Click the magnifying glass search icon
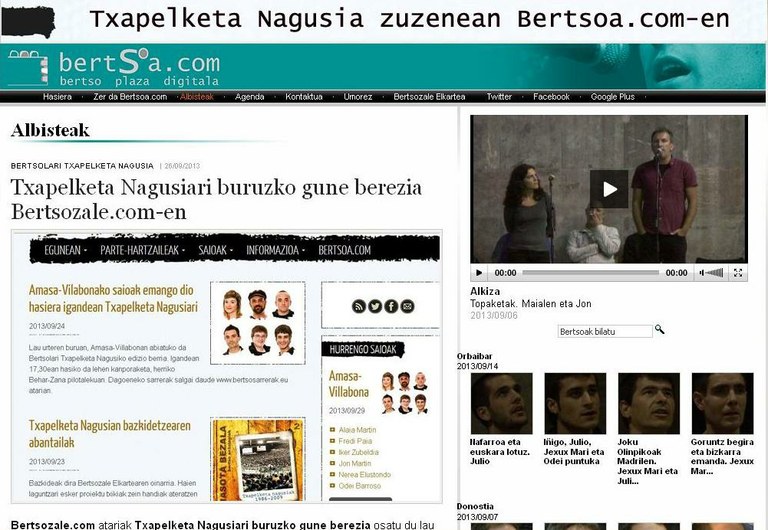 pyautogui.click(x=660, y=329)
